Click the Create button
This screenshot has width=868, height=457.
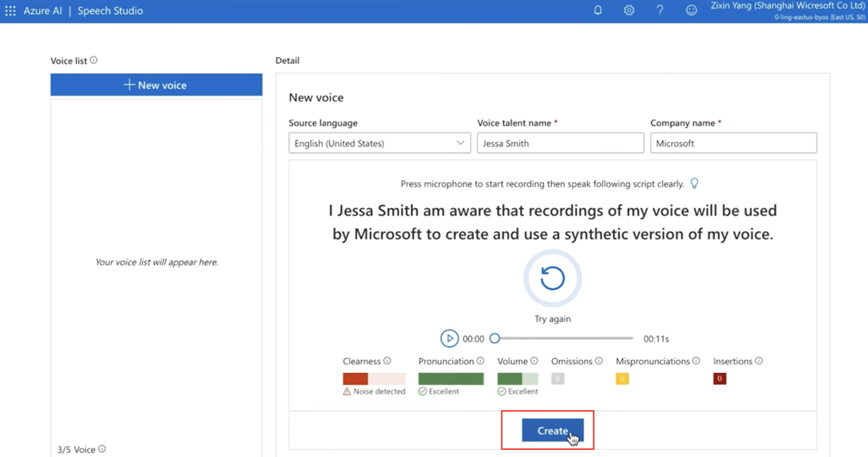553,431
